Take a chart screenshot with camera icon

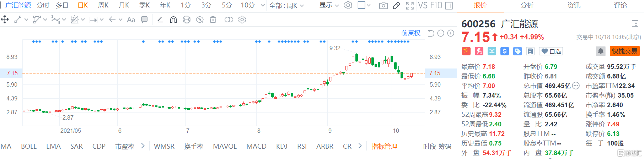[383, 5]
